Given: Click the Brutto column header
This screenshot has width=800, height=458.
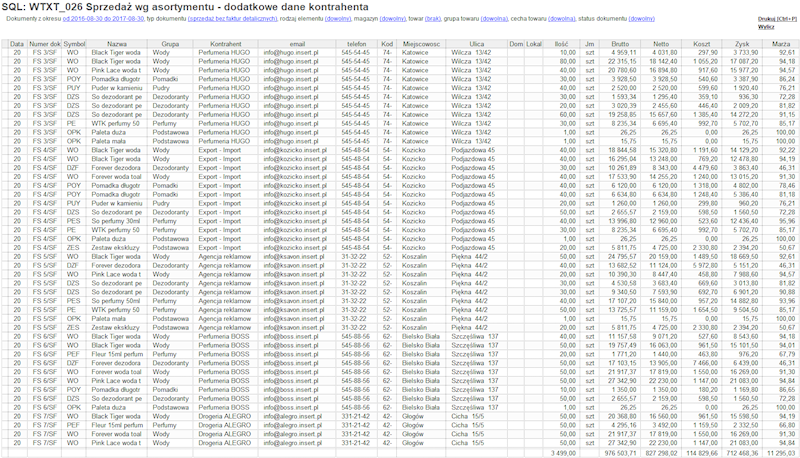Looking at the screenshot, I should [x=619, y=44].
